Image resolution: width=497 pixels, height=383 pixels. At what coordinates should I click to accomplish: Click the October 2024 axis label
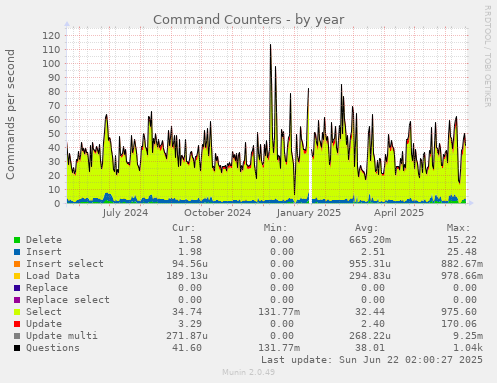(217, 213)
